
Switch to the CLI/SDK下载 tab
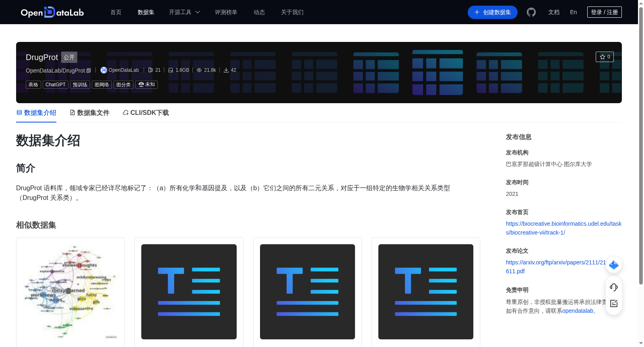click(x=146, y=113)
